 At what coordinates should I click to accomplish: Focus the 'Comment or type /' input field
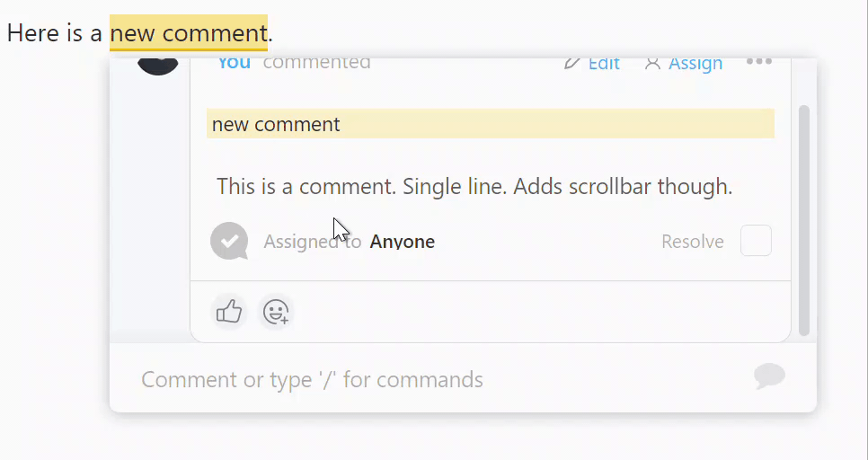pyautogui.click(x=443, y=379)
